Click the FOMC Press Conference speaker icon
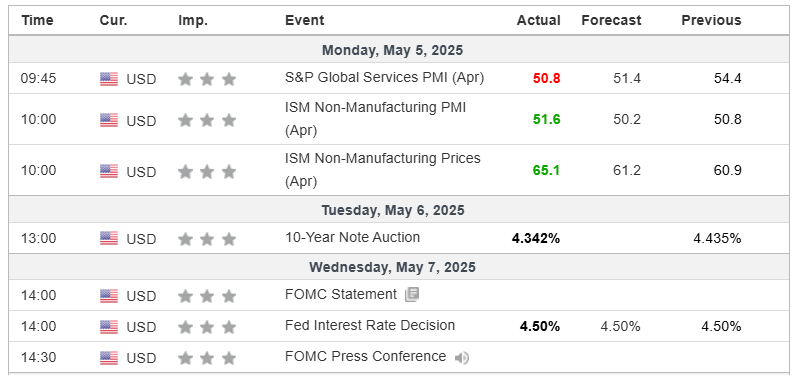Image resolution: width=793 pixels, height=375 pixels. point(461,358)
